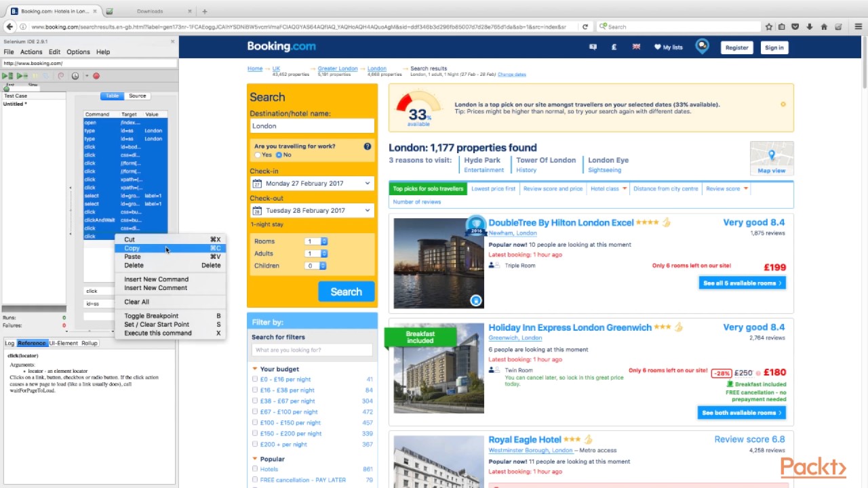Viewport: 868px width, 488px height.
Task: Click the help icon for work travel
Action: [368, 146]
